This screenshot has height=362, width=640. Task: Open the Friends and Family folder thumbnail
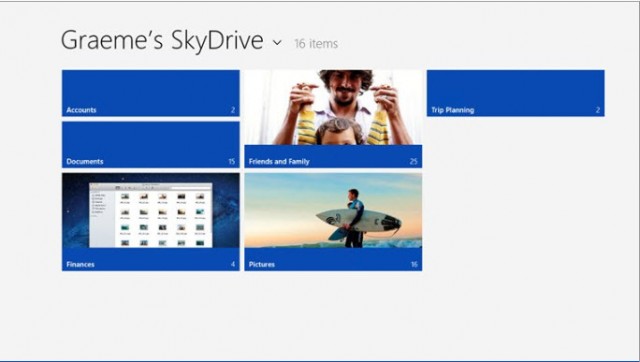[333, 107]
